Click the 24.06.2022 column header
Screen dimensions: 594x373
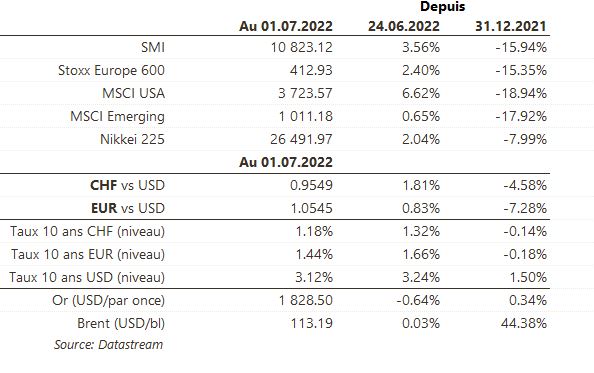pos(404,26)
